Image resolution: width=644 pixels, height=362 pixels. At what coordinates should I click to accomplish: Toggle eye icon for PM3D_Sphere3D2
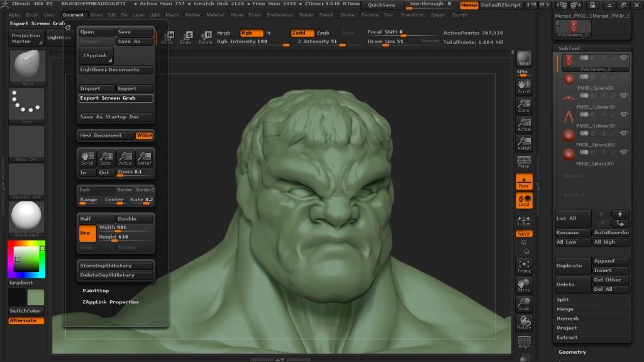[623, 133]
